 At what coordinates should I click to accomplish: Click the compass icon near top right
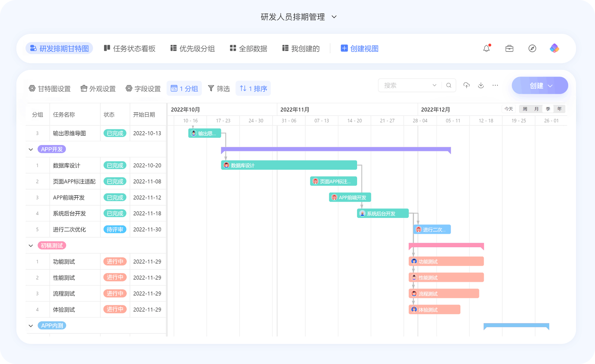click(532, 48)
